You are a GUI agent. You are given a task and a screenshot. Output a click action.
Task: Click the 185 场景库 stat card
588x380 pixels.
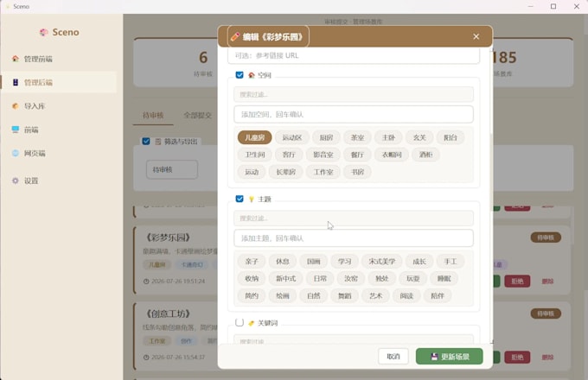(533, 63)
